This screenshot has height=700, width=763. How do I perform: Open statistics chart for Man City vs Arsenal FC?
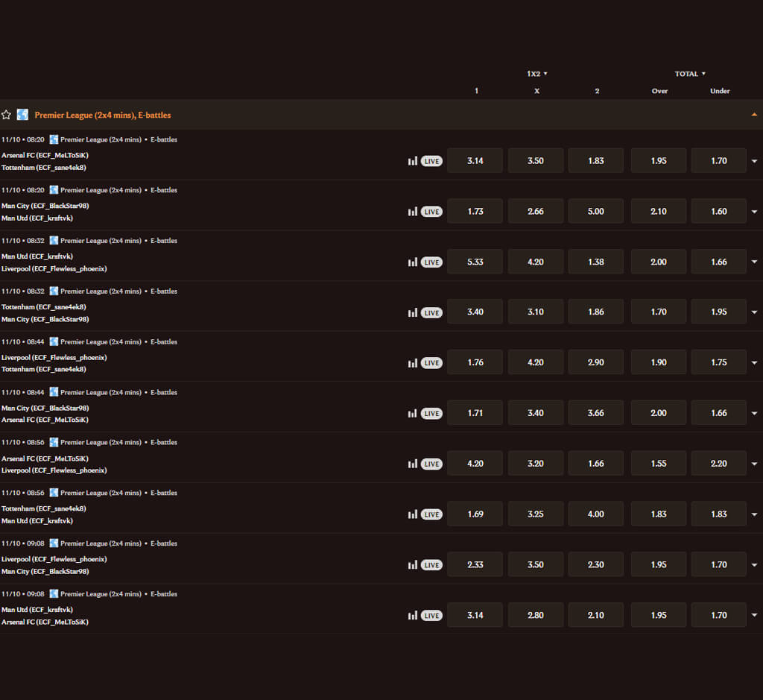tap(413, 414)
